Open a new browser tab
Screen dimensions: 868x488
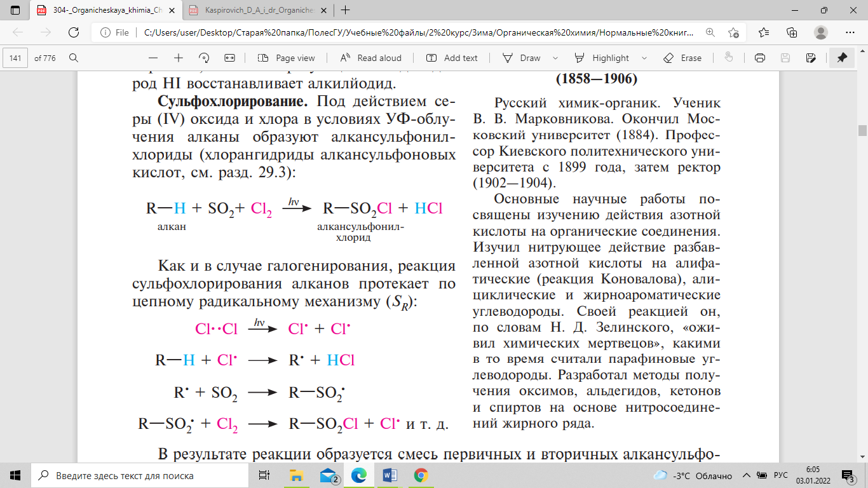pos(346,10)
